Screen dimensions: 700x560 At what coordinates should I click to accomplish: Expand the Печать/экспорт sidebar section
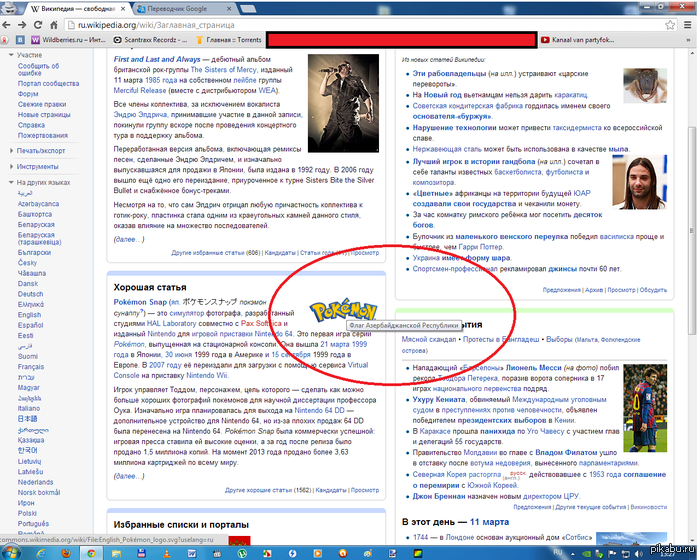[42, 150]
